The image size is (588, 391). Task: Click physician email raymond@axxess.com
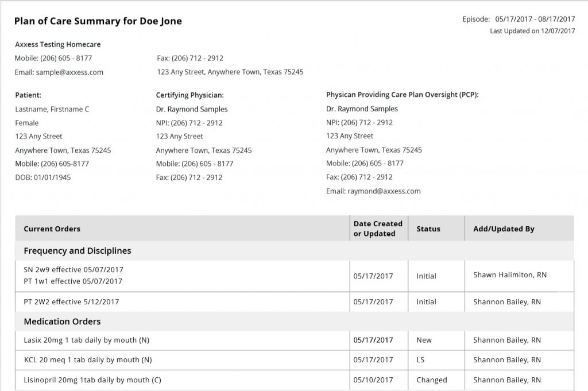pos(384,191)
